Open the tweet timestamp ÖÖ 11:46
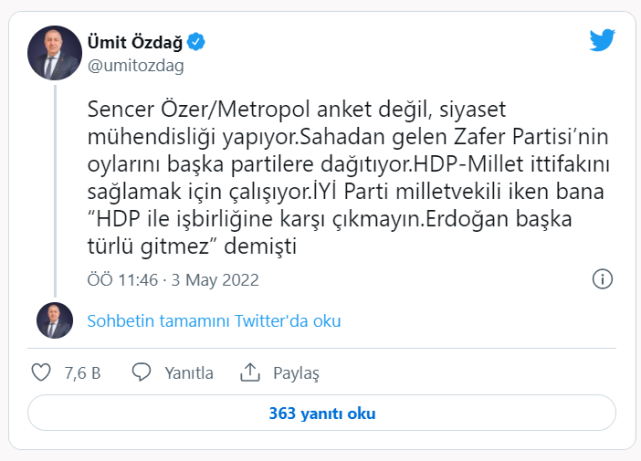 (123, 280)
